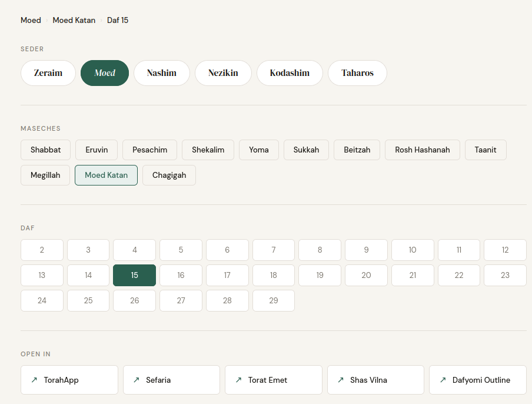This screenshot has height=404, width=532.
Task: Select maseches Rosh Hashanah
Action: [x=422, y=150]
